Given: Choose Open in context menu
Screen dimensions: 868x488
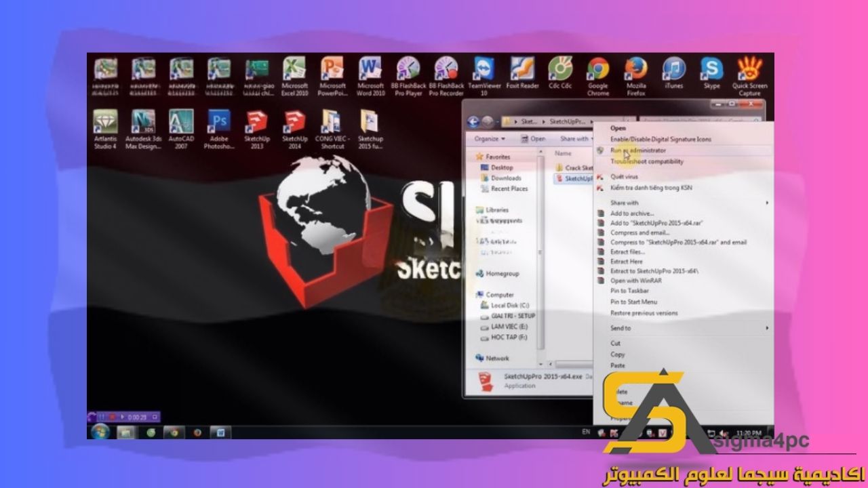Looking at the screenshot, I should point(618,127).
